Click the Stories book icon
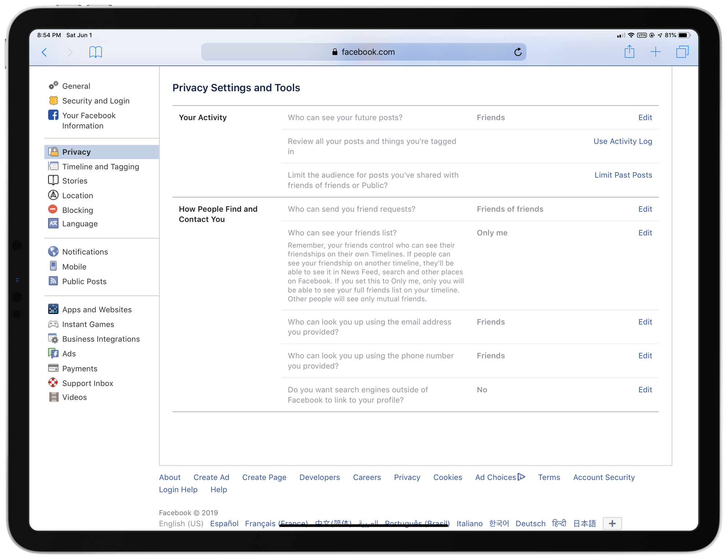This screenshot has height=560, width=728. (x=53, y=180)
